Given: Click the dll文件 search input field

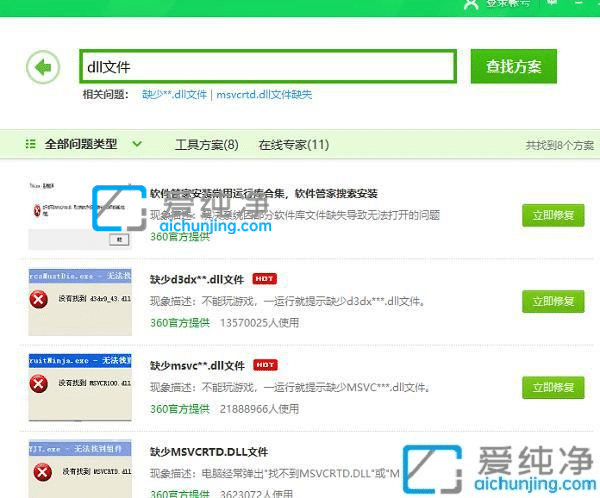Looking at the screenshot, I should tap(268, 66).
